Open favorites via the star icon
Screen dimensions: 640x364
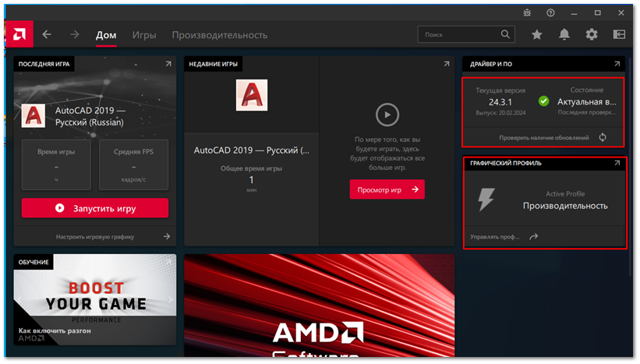coord(537,35)
